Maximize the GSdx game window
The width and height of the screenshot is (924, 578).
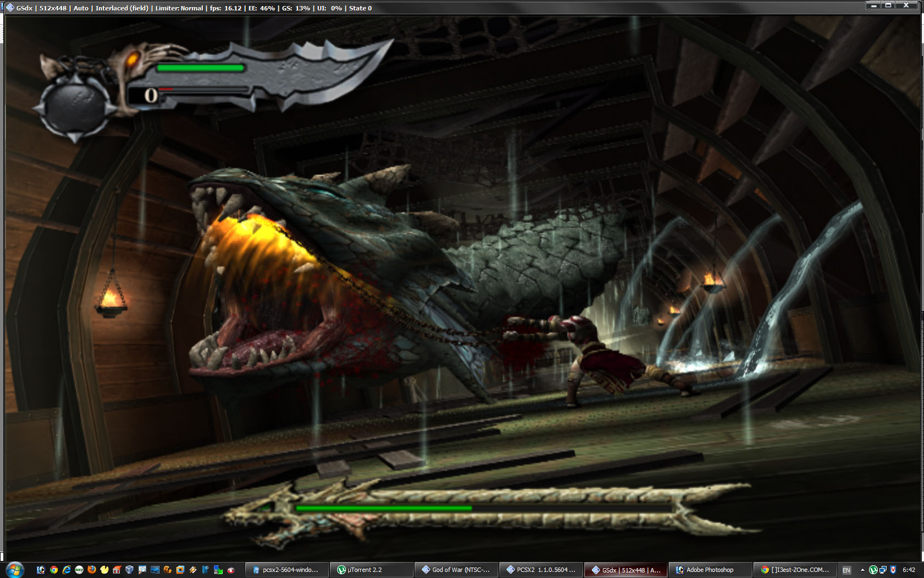888,5
